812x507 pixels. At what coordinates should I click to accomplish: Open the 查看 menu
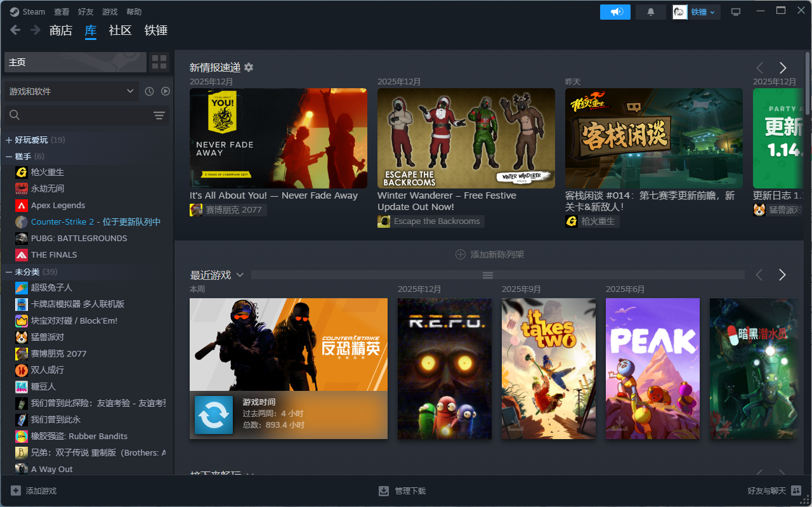coord(61,11)
